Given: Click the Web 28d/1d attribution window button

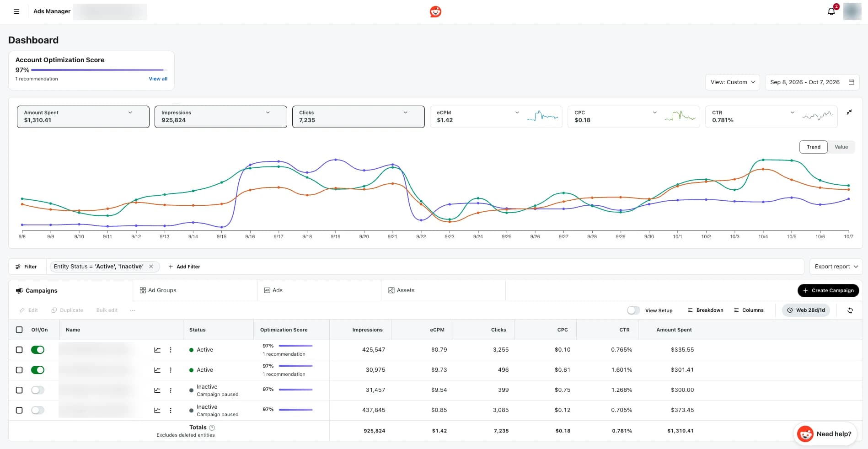Looking at the screenshot, I should pyautogui.click(x=806, y=310).
